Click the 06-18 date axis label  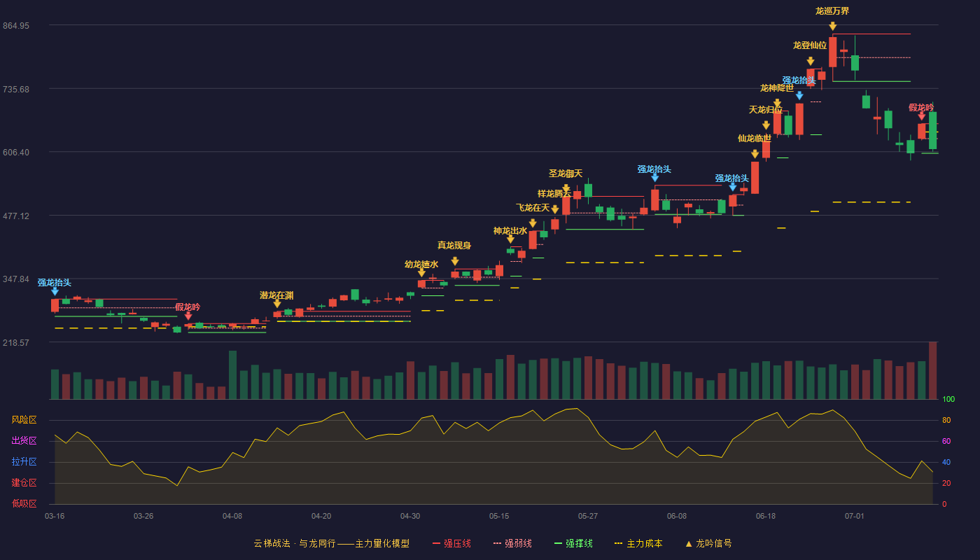766,516
